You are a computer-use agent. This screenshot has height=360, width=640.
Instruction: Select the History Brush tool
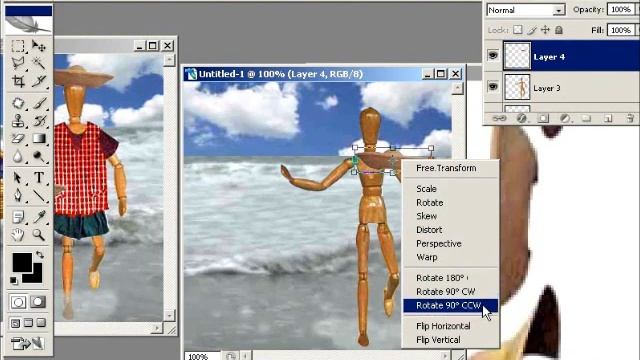click(39, 121)
